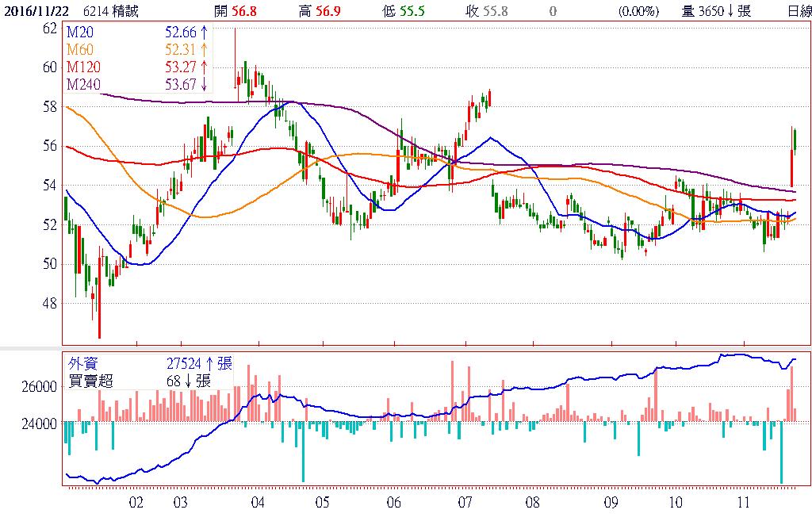Click the 62 price level on y-axis

point(49,28)
